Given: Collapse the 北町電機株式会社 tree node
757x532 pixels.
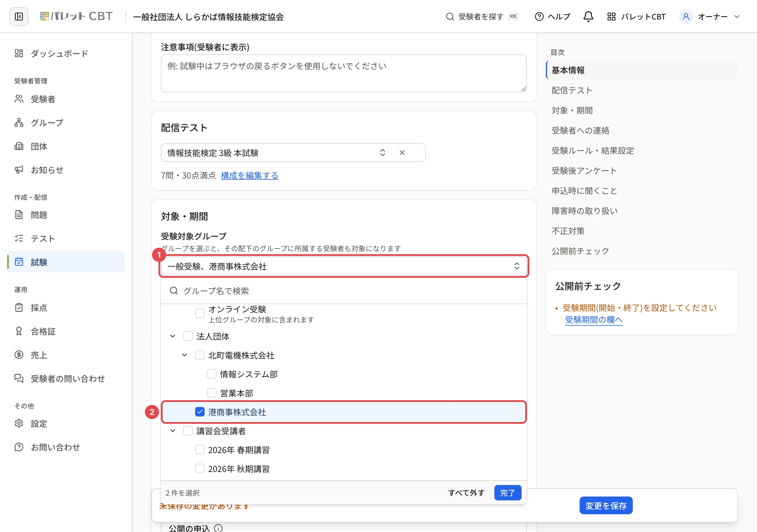Looking at the screenshot, I should 184,355.
